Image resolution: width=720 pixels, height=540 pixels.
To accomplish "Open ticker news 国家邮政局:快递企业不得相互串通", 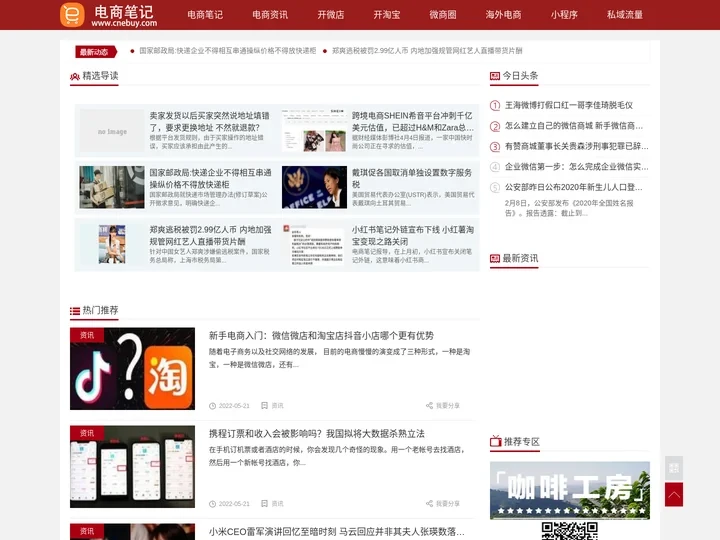I will 228,51.
